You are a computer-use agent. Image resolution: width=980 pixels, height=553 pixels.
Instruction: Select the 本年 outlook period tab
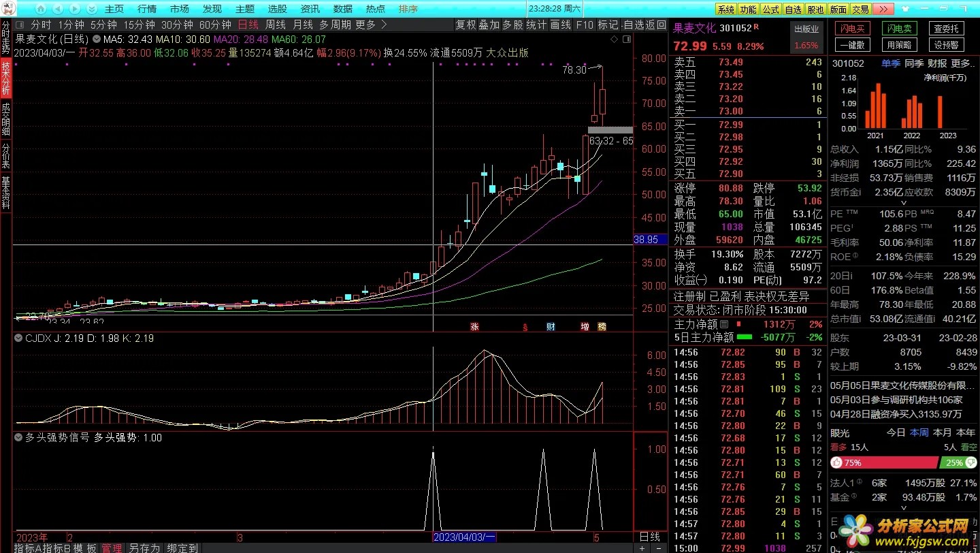pos(965,432)
